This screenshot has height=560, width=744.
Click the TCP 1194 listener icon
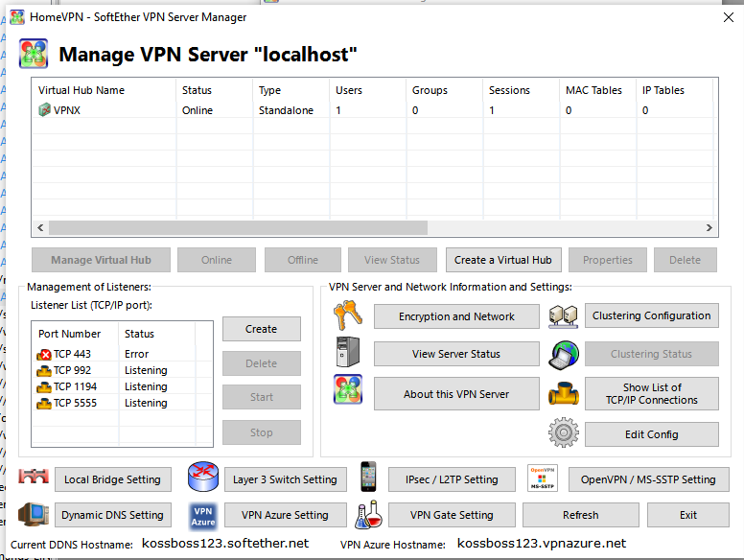click(x=44, y=386)
